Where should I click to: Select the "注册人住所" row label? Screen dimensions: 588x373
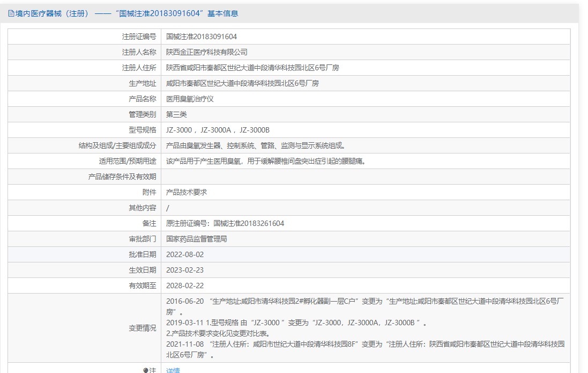pos(139,68)
